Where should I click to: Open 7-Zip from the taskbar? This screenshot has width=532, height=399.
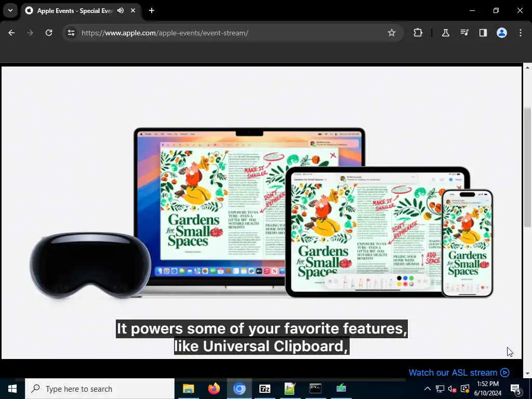pyautogui.click(x=264, y=389)
